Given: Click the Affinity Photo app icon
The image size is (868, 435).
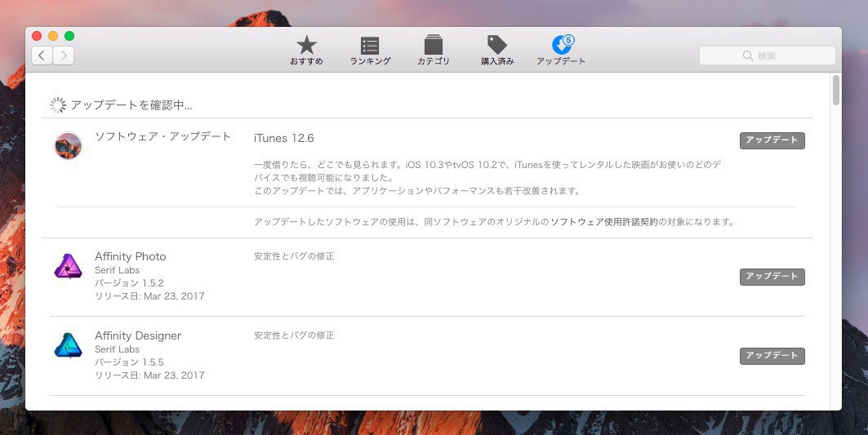Looking at the screenshot, I should point(68,266).
